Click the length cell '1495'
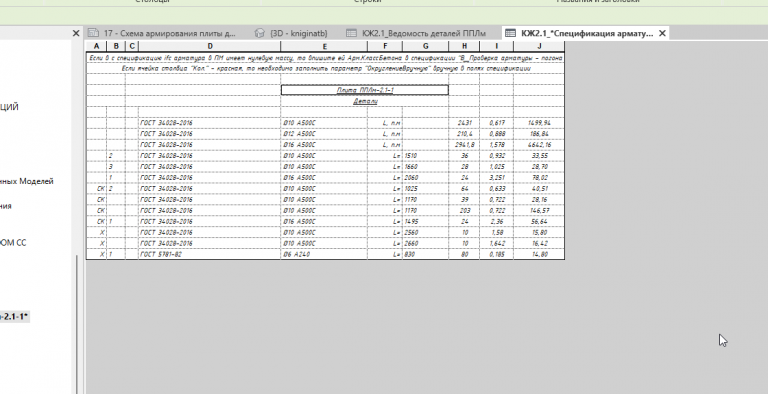This screenshot has width=768, height=394. coord(425,222)
